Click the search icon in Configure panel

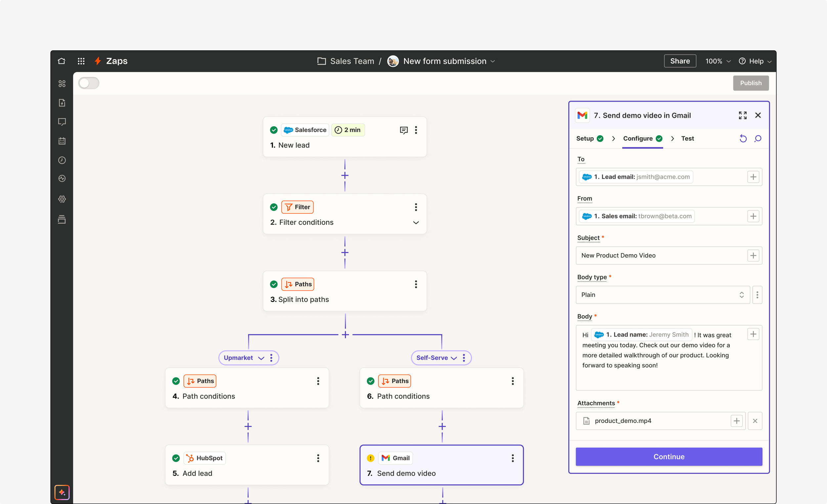(x=758, y=139)
